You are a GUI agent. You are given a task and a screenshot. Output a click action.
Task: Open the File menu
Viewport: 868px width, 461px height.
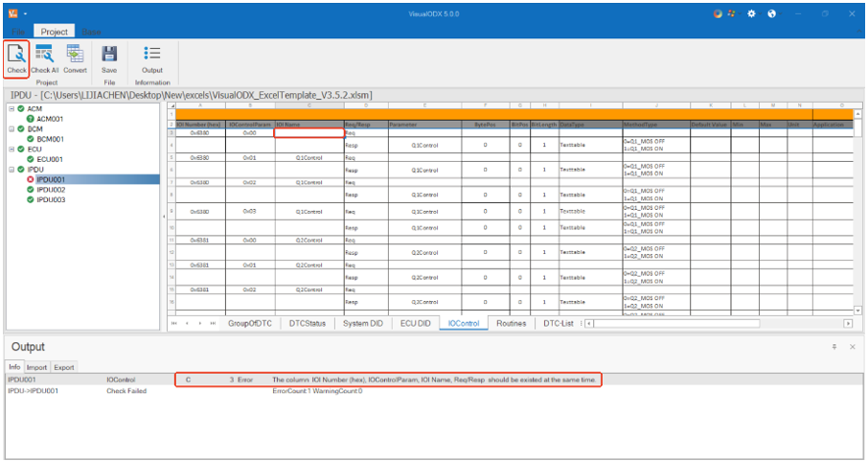pyautogui.click(x=17, y=32)
